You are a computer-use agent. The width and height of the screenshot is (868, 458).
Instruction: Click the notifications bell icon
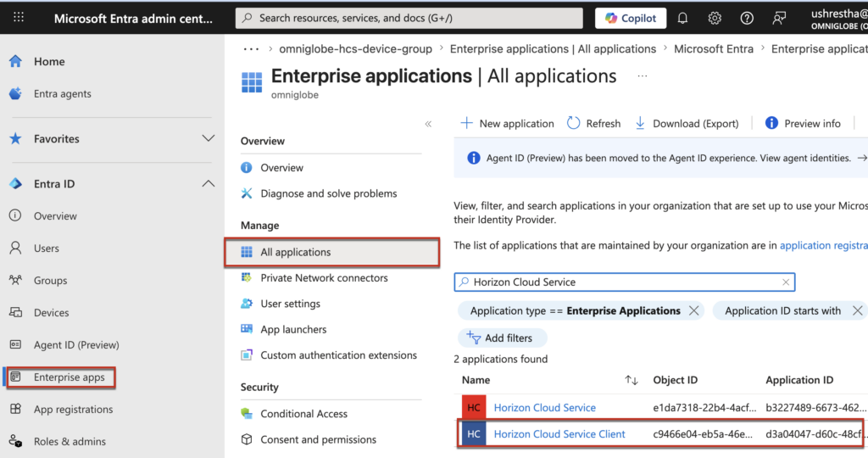tap(682, 18)
